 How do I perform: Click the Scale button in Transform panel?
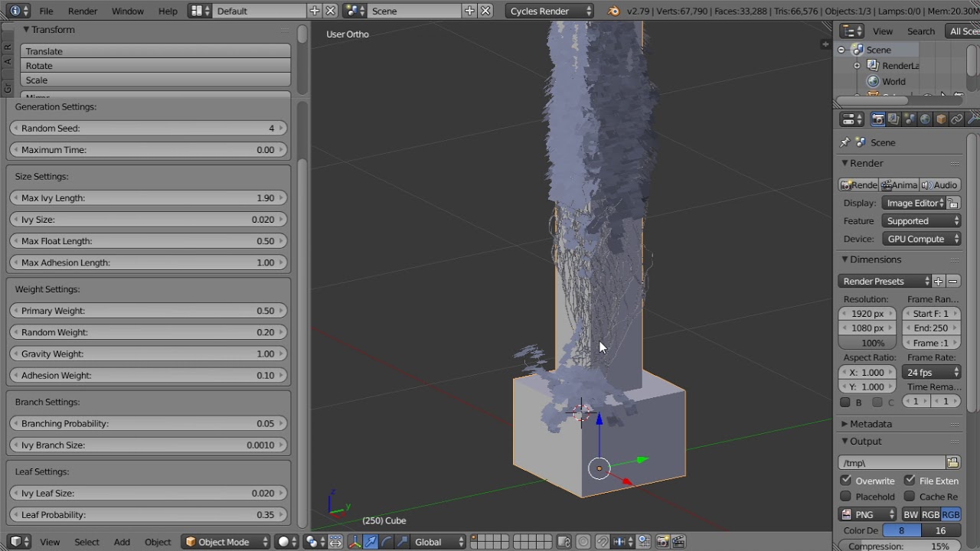tap(155, 80)
